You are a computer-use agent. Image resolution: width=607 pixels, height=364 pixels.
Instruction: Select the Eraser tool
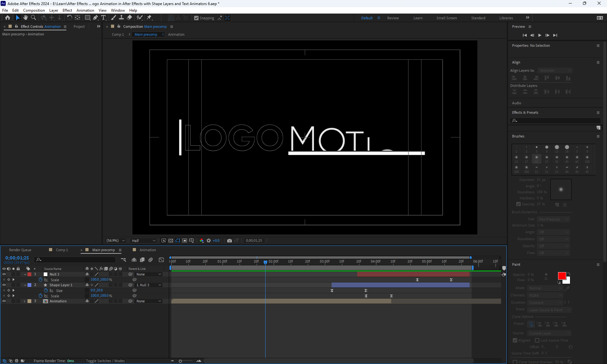click(x=130, y=18)
